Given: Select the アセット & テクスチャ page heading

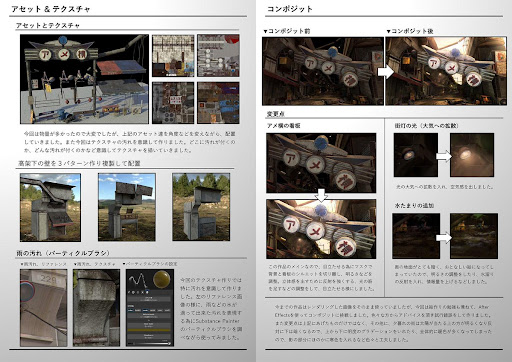Looking at the screenshot, I should click(x=51, y=9).
